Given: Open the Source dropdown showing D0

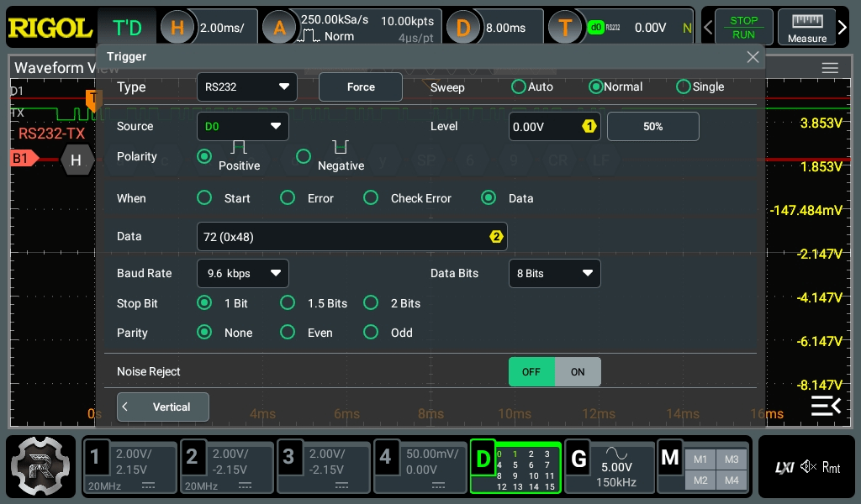Looking at the screenshot, I should pos(243,126).
